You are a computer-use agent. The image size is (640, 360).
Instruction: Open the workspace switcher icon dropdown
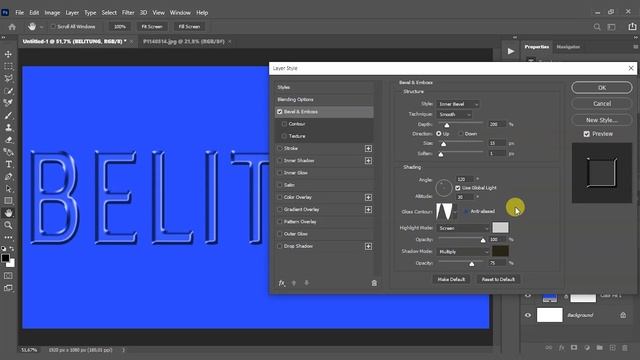click(611, 27)
